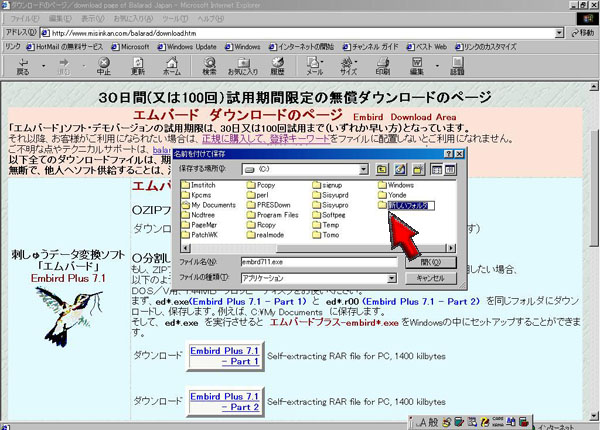Open the IME dictionary book icon

(x=459, y=422)
